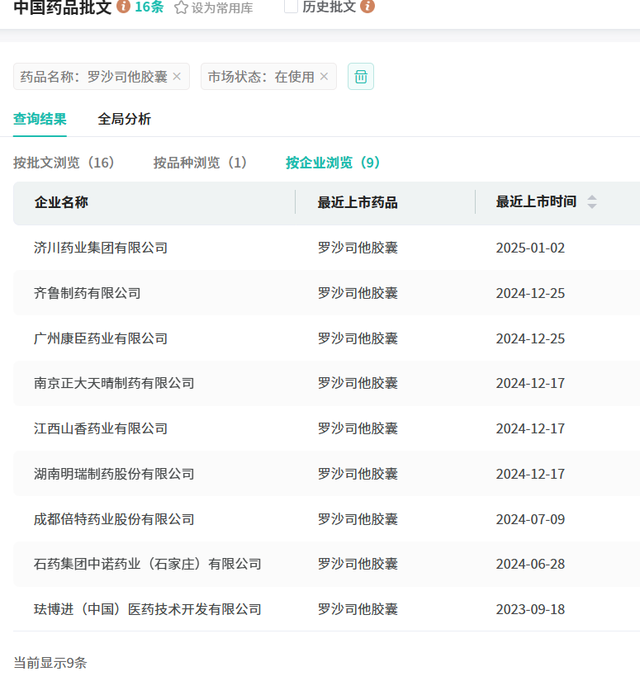
Task: Remove the 药品名称 罗沙司他胶囊 filter tag
Action: tap(177, 76)
